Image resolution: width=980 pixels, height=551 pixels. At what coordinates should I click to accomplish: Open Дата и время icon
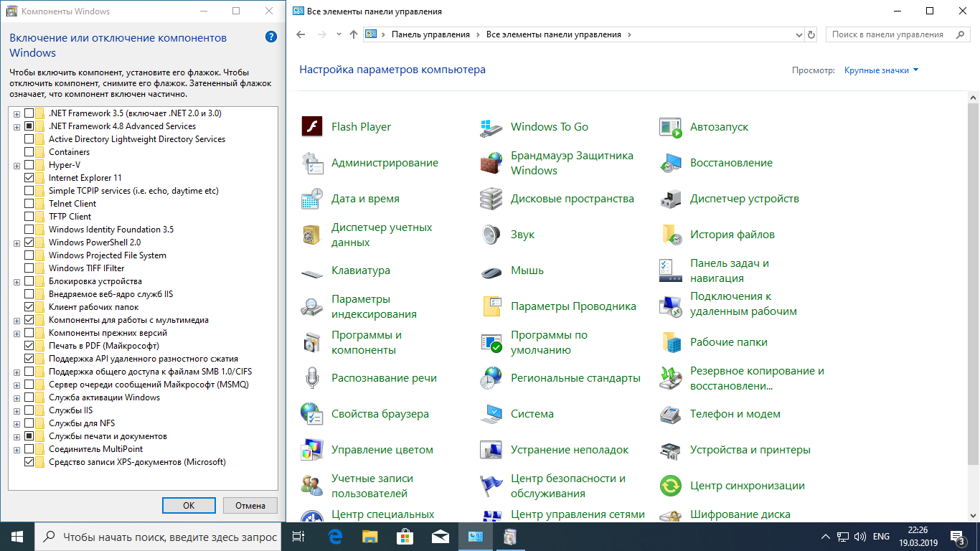click(312, 199)
